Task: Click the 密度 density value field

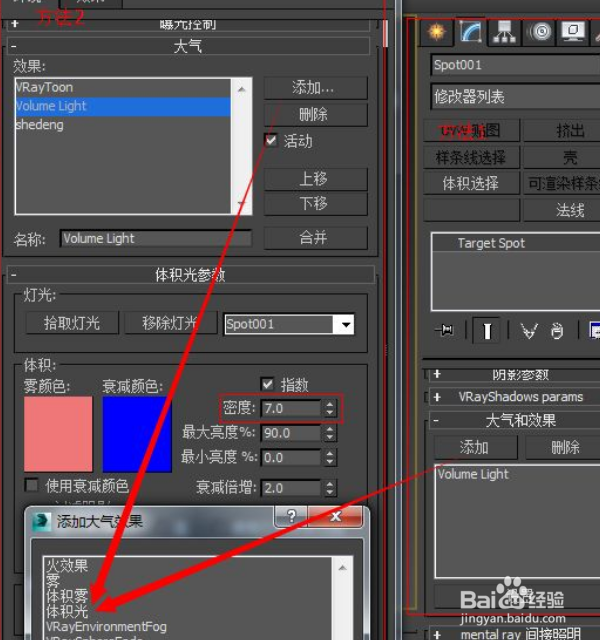Action: (x=291, y=408)
